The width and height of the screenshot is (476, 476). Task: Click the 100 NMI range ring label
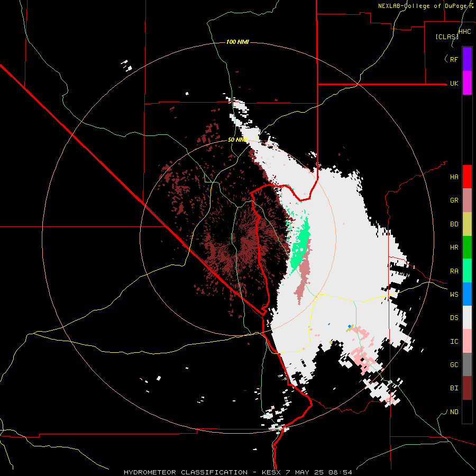click(x=237, y=42)
